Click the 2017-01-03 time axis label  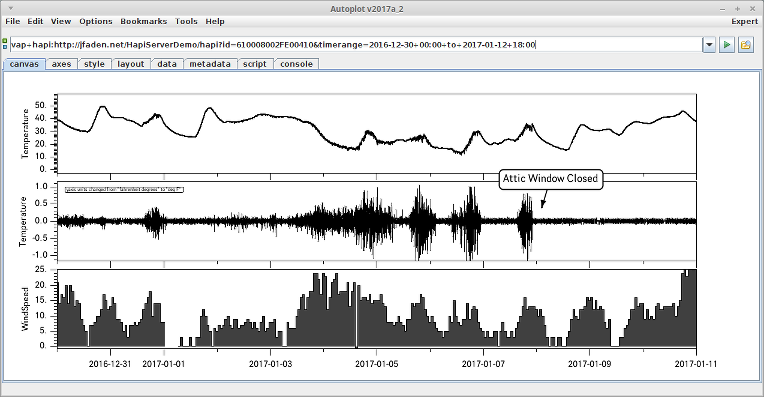(270, 364)
